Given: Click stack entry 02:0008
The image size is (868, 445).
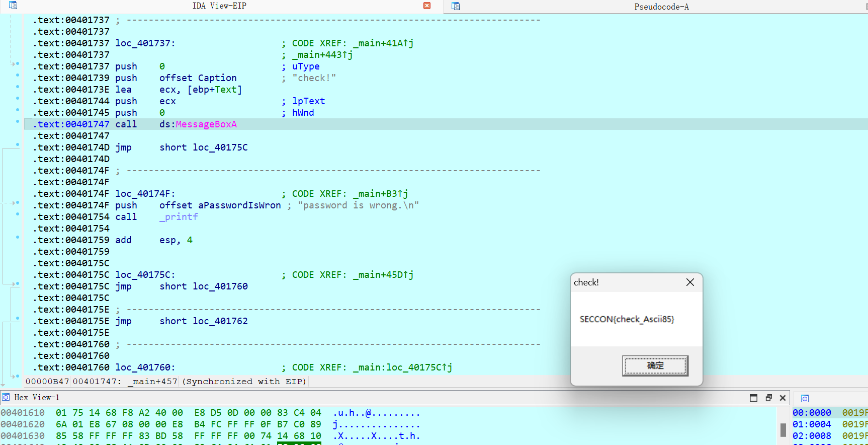Looking at the screenshot, I should [x=812, y=436].
